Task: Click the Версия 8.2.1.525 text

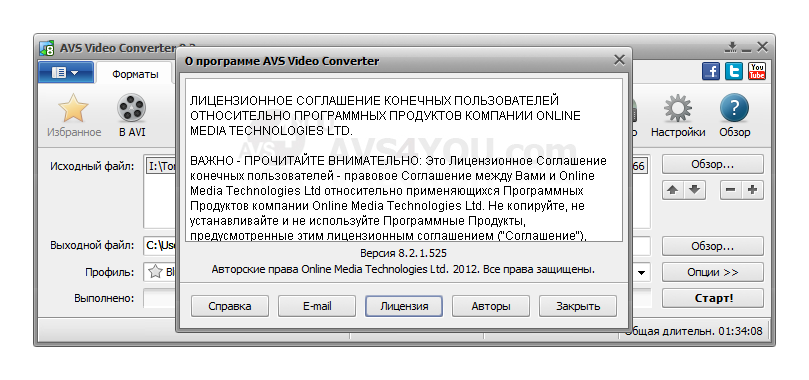Action: [x=403, y=253]
